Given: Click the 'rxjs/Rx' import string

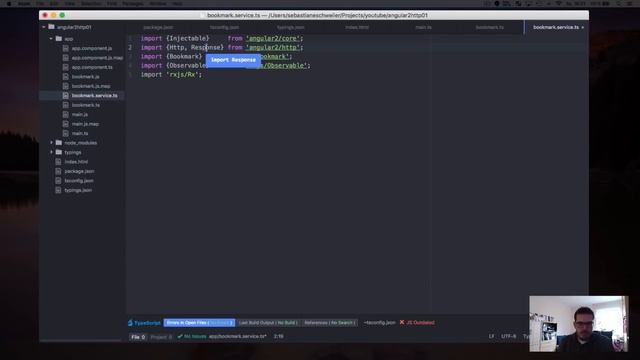Looking at the screenshot, I should [182, 75].
